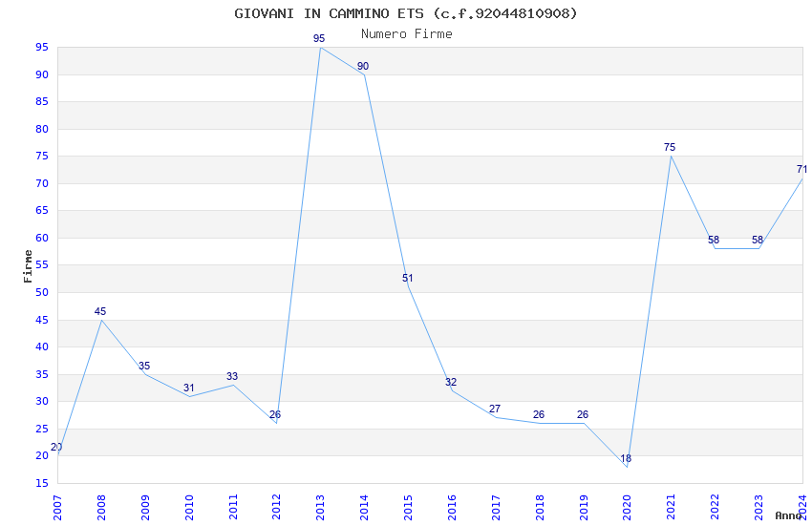Viewport: 812px width, 525px height.
Task: Click y-axis tick label 80
Action: tap(42, 129)
